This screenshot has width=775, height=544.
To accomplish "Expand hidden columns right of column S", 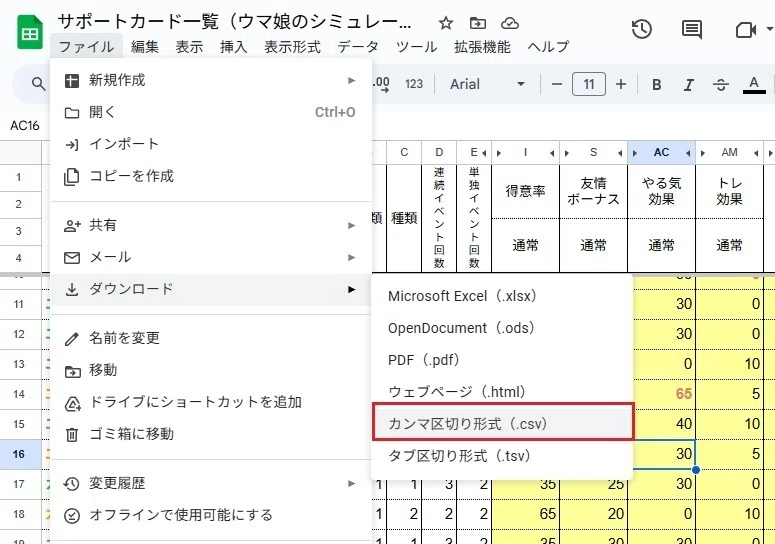I will 620,153.
